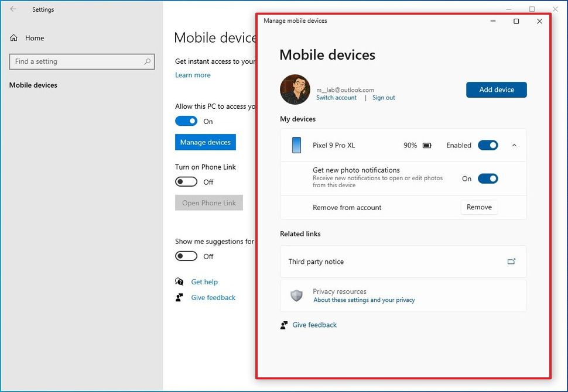Viewport: 568px width, 392px height.
Task: Disable the Pixel 9 Pro XL Enabled toggle
Action: (x=488, y=145)
